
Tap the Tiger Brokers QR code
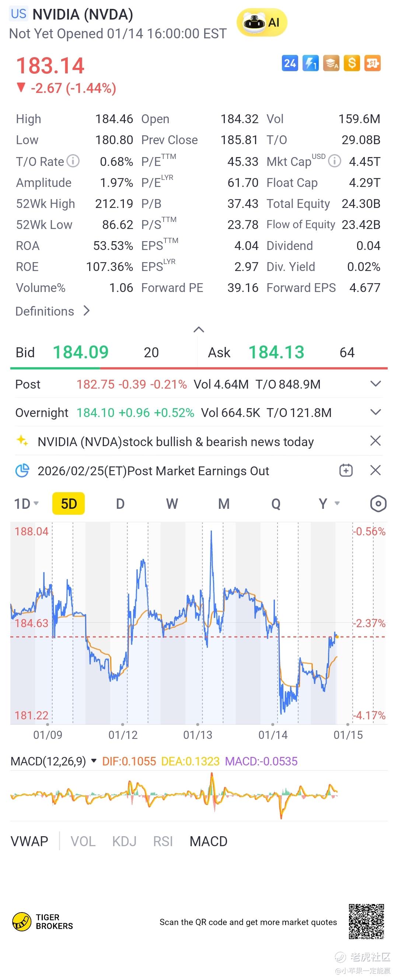pyautogui.click(x=366, y=921)
